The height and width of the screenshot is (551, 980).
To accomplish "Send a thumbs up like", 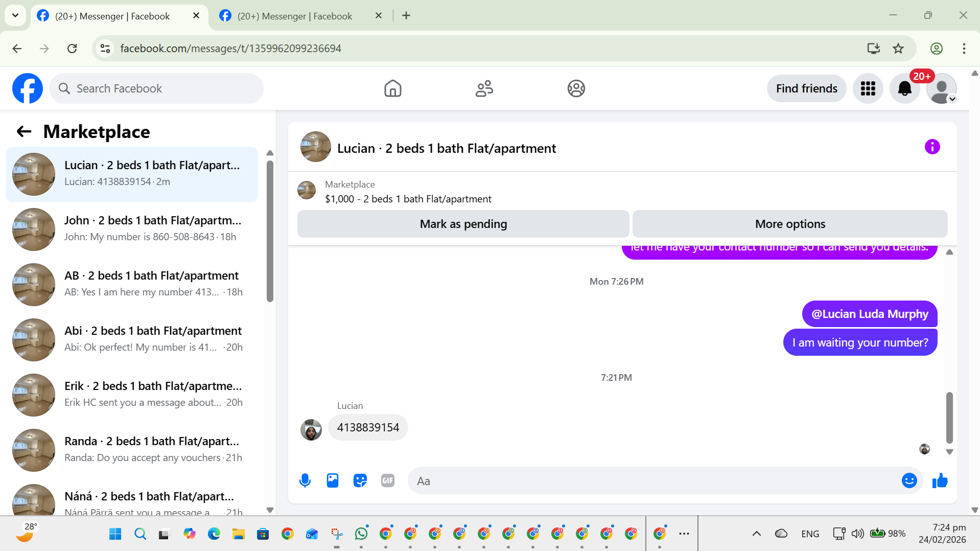I will (940, 480).
